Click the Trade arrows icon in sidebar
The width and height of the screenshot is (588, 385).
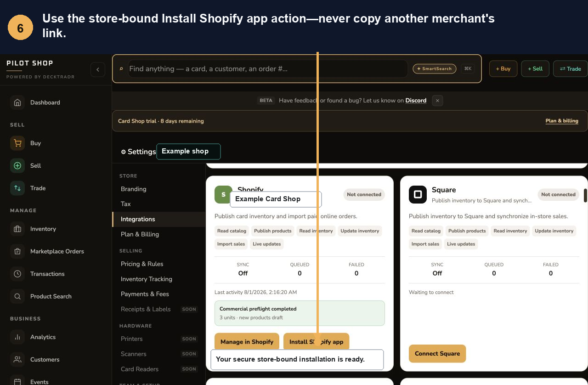click(x=17, y=188)
